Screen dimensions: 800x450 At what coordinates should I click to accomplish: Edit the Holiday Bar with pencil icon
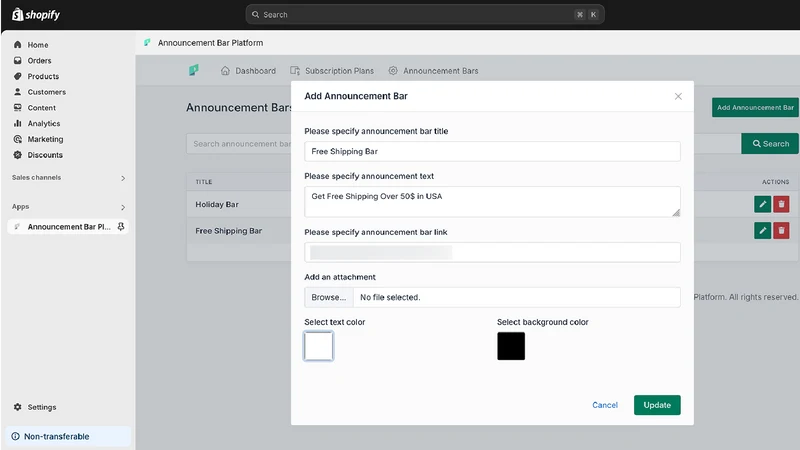(x=762, y=204)
